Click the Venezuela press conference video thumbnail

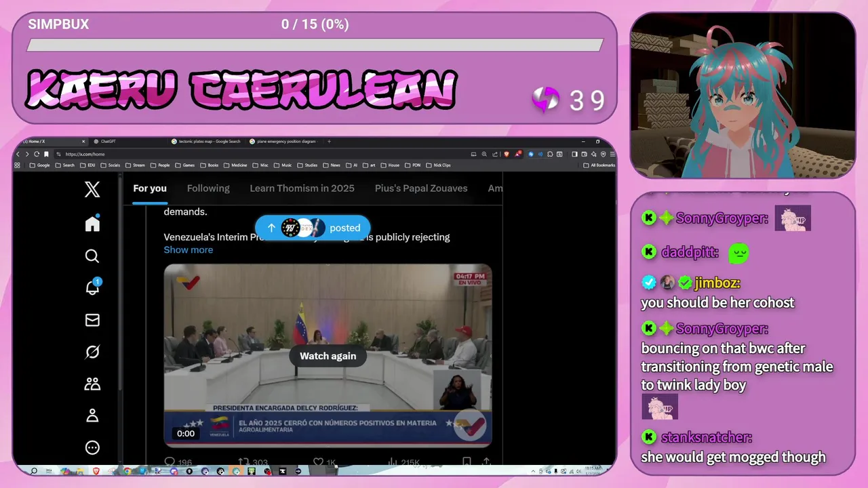point(328,355)
